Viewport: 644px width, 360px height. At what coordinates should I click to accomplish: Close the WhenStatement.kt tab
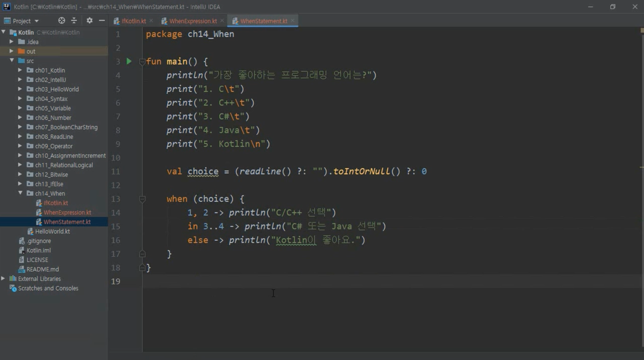[x=293, y=21]
